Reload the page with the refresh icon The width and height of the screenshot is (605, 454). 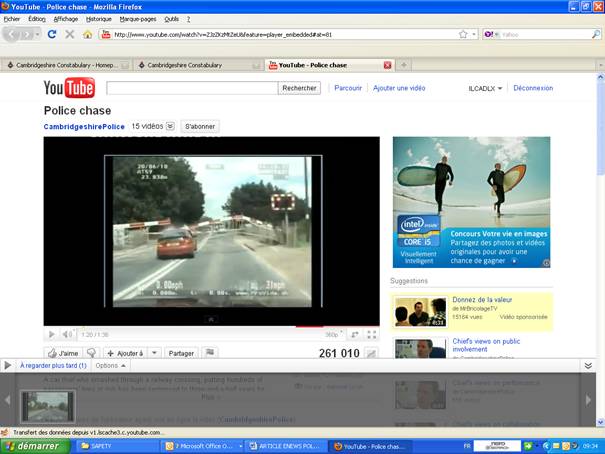pos(52,34)
